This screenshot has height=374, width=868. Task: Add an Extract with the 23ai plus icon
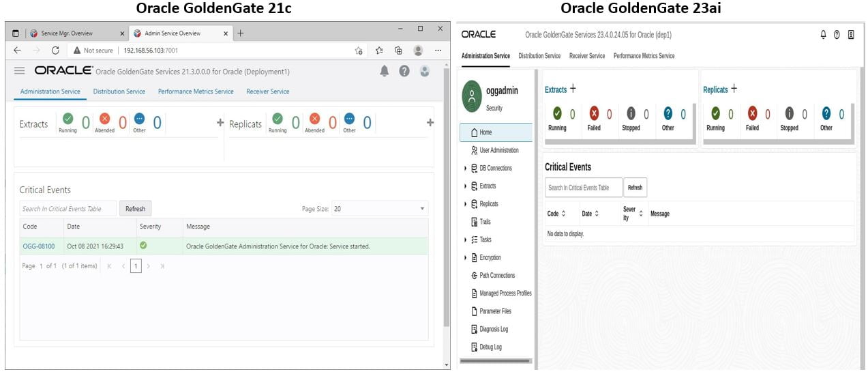coord(573,89)
